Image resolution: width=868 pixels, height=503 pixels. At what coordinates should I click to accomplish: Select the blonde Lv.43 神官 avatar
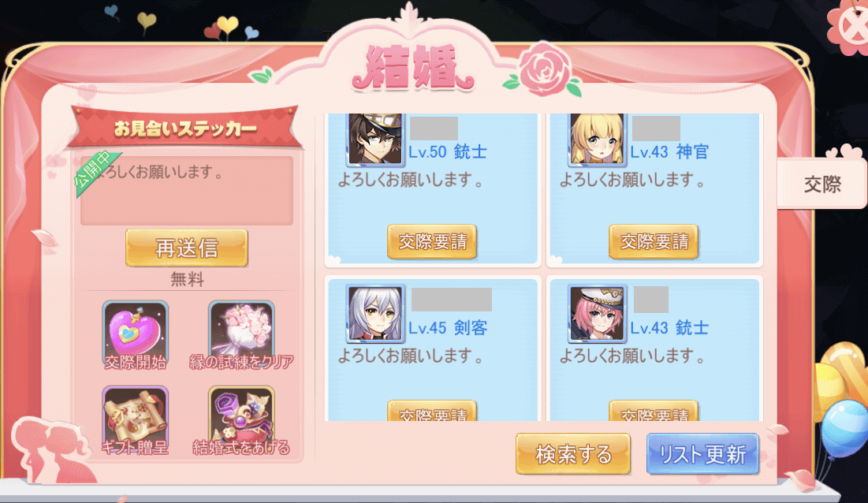click(x=597, y=139)
